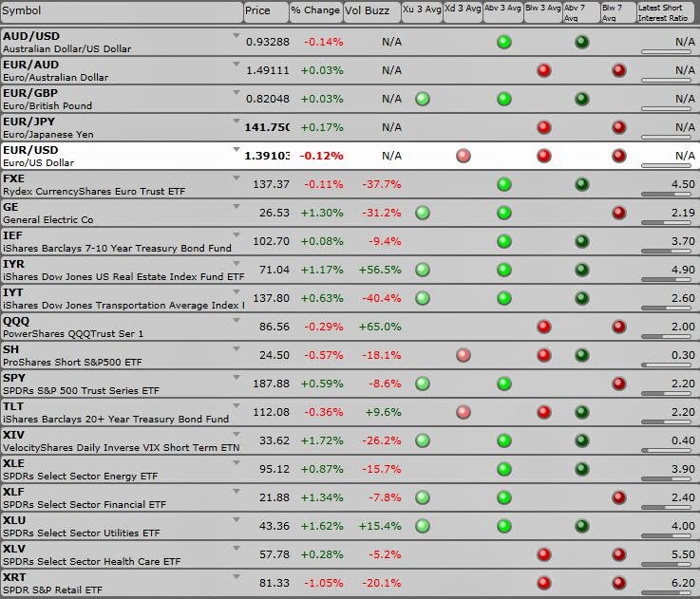
Task: Click dark green Abv 7 Avg dot for AUD/USD
Action: pos(581,42)
